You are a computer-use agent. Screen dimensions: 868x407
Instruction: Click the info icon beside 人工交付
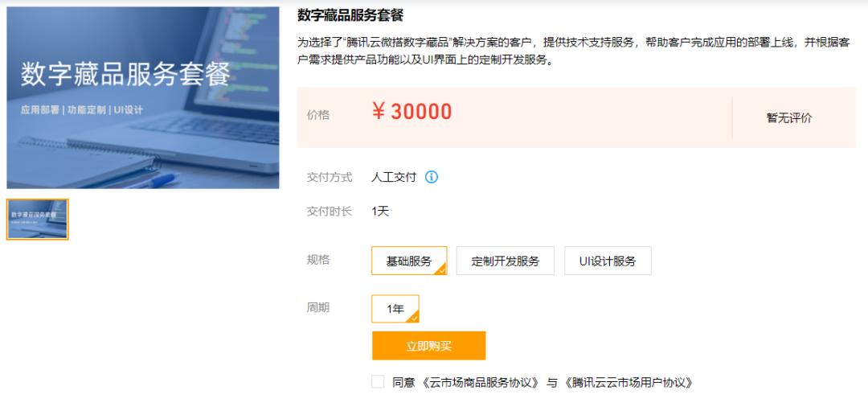pyautogui.click(x=432, y=177)
